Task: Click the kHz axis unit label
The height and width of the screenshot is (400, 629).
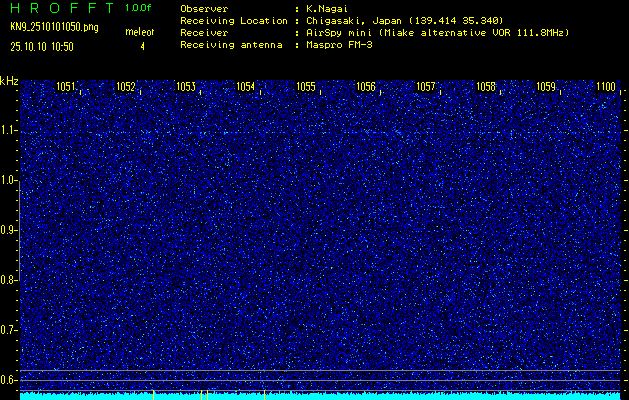Action: 9,81
